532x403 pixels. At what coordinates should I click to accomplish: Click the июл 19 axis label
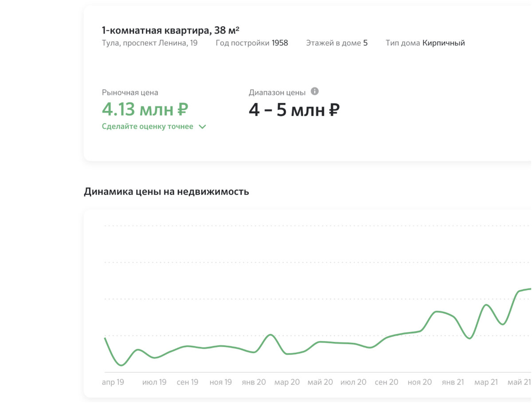[154, 382]
